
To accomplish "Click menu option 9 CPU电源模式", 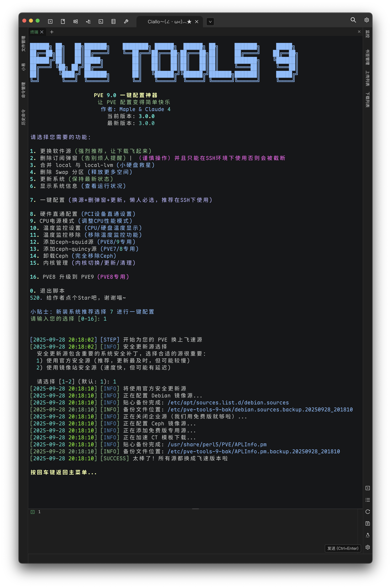I will [x=81, y=221].
